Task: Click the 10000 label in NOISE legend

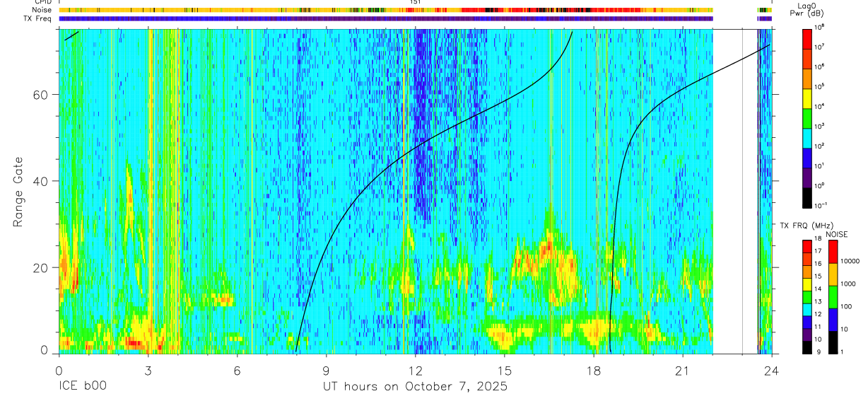Action: click(852, 261)
